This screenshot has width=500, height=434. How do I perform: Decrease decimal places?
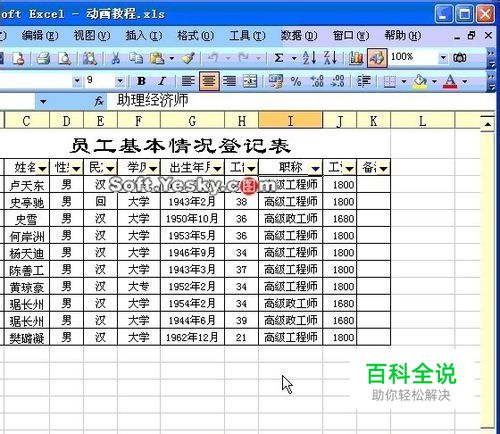point(337,81)
